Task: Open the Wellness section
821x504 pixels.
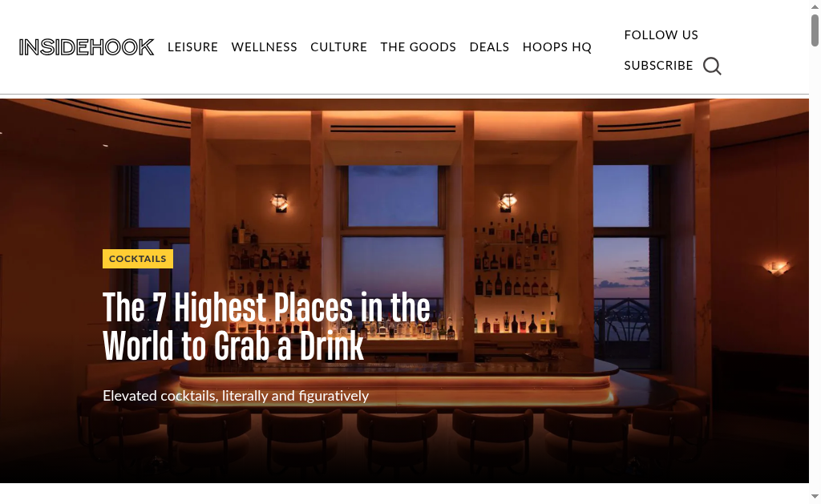Action: (264, 47)
